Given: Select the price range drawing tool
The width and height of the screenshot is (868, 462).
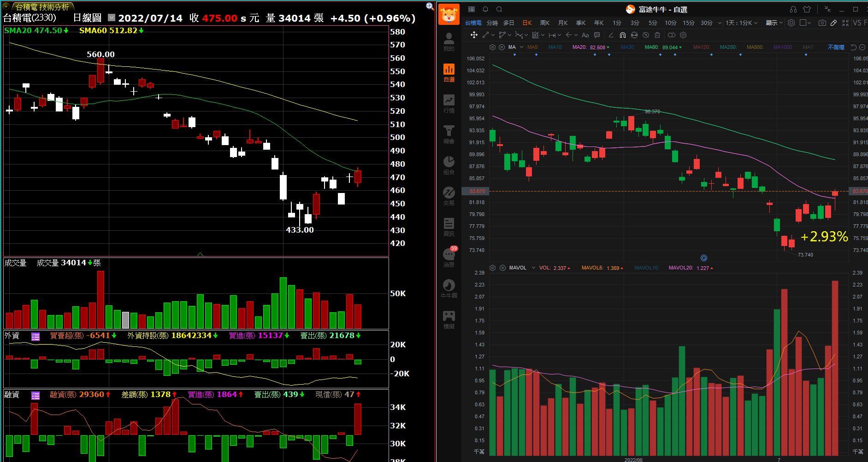Looking at the screenshot, I should [x=552, y=35].
